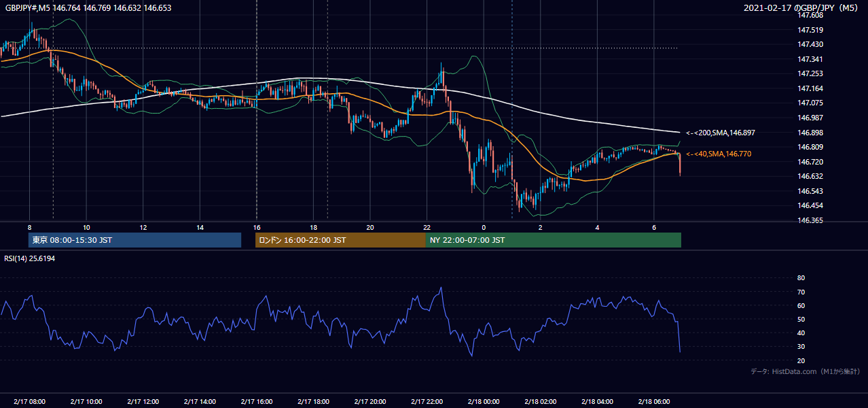Click price axis value 146.720
Image resolution: width=868 pixels, height=408 pixels.
810,162
